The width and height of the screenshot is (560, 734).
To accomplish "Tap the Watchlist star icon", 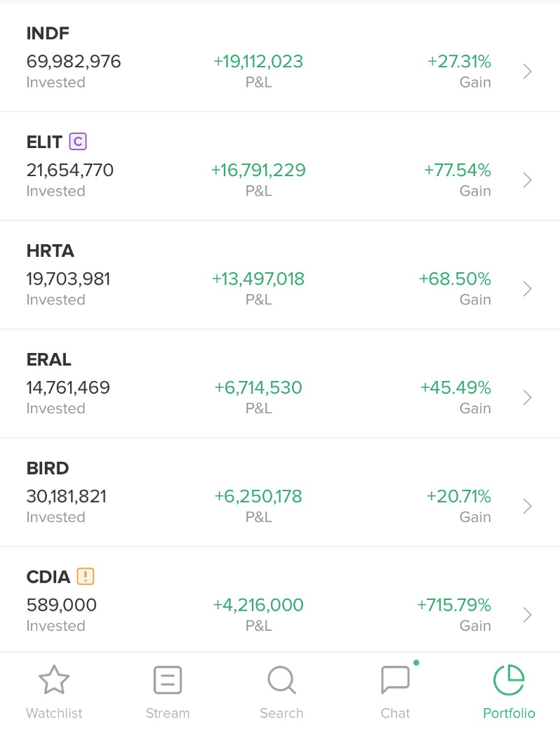I will pyautogui.click(x=54, y=680).
